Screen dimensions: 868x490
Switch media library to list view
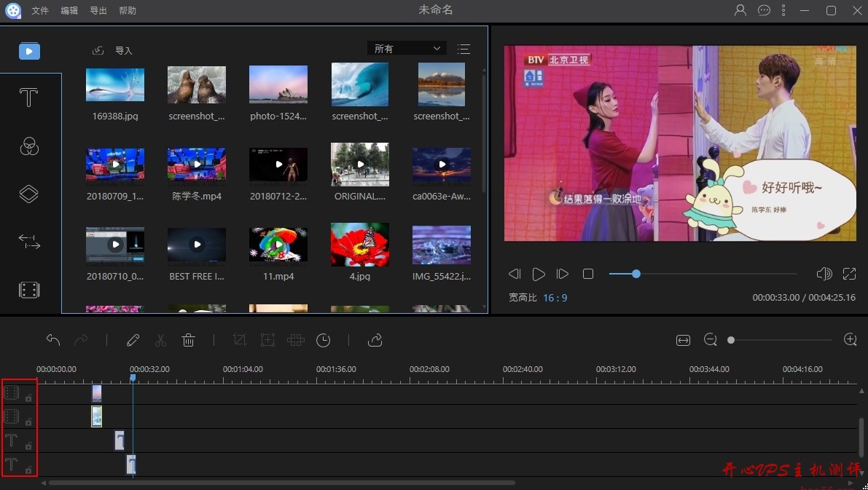tap(464, 49)
